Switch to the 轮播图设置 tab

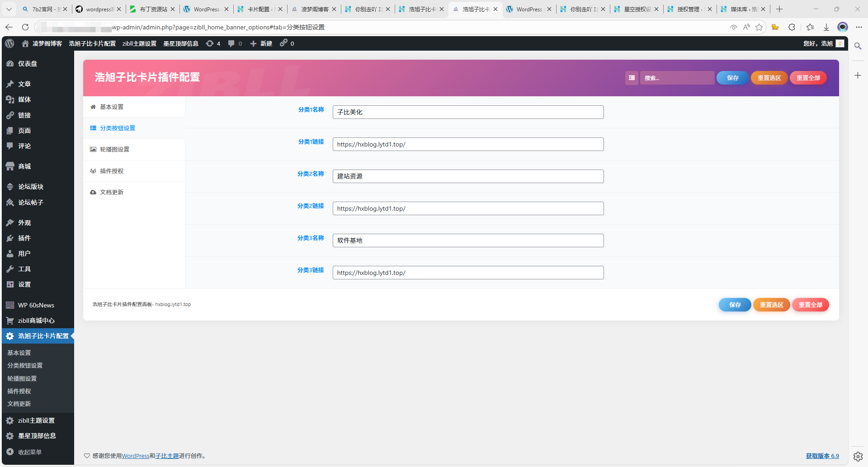[114, 150]
